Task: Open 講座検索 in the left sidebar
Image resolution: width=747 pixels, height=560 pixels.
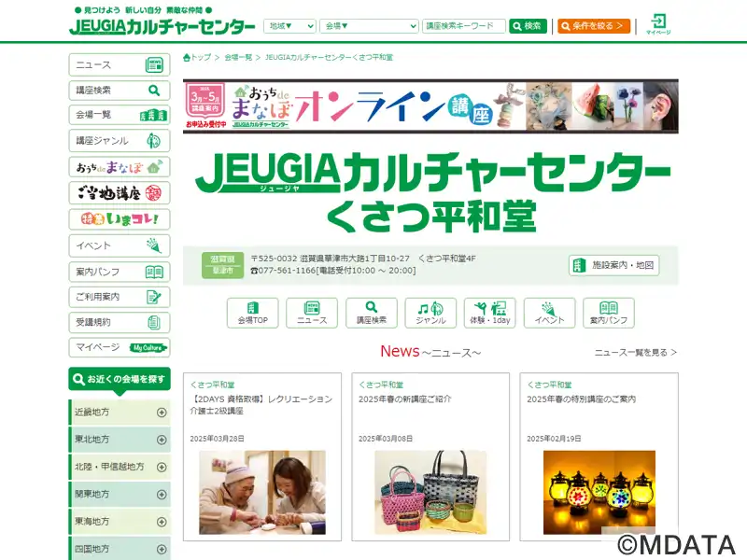Action: 120,90
